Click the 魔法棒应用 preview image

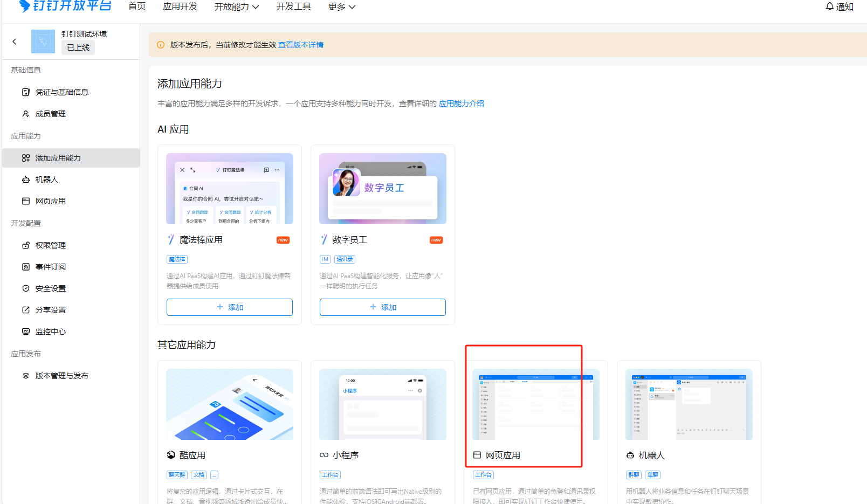230,189
